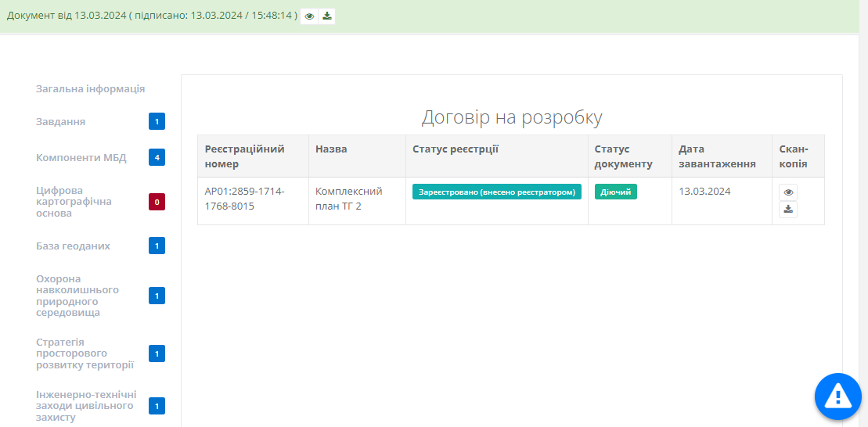The height and width of the screenshot is (427, 868).
Task: Open Інженерно-технічні заходи цивільного захисту
Action: [86, 406]
